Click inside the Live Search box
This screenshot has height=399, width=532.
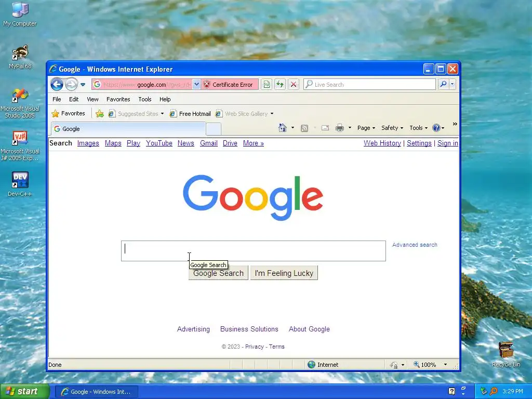pos(369,85)
